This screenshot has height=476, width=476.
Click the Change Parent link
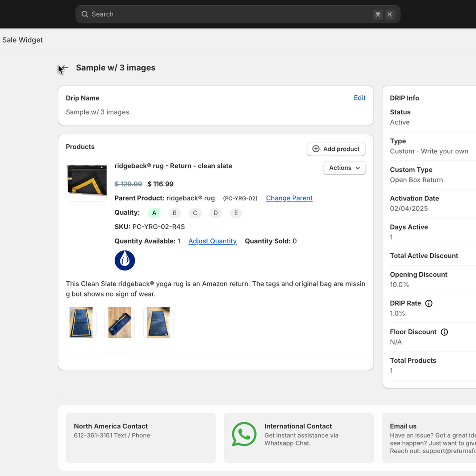[289, 198]
